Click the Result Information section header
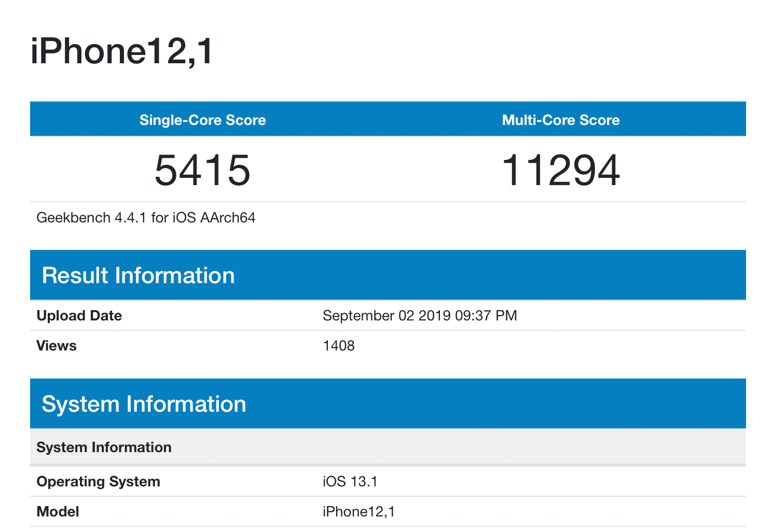Viewport: 772px width, 532px height. [139, 275]
